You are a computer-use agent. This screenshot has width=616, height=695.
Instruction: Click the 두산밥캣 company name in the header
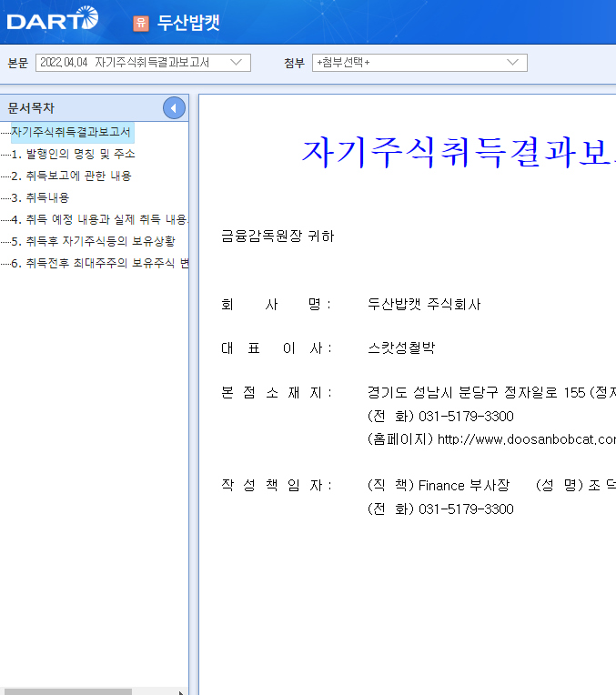[x=188, y=23]
